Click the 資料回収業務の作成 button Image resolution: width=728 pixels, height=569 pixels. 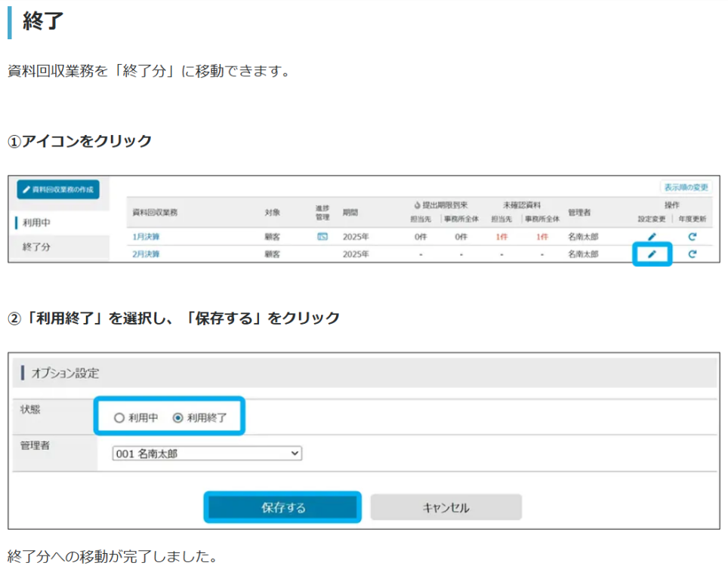pos(57,189)
